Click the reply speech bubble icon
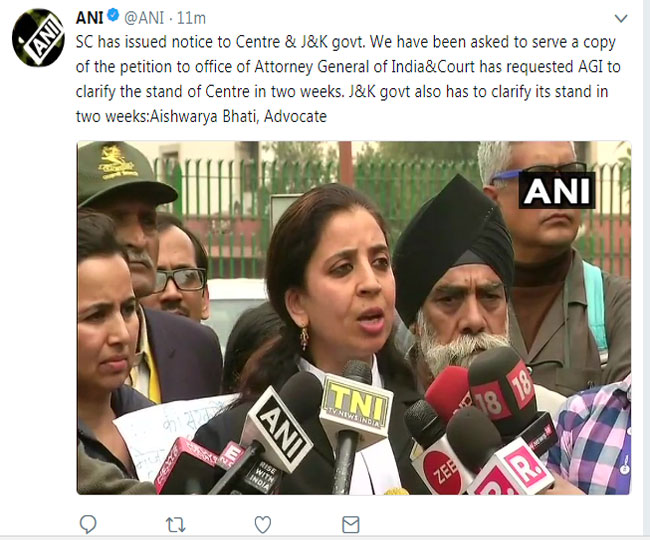 [88, 524]
